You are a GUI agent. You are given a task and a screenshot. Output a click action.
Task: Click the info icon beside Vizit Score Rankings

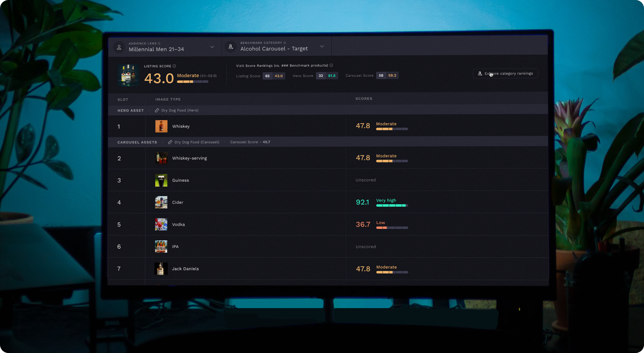(x=331, y=65)
